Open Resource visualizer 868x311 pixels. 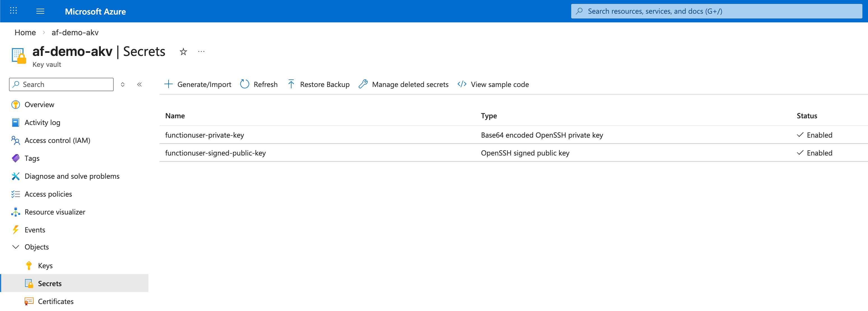coord(55,212)
